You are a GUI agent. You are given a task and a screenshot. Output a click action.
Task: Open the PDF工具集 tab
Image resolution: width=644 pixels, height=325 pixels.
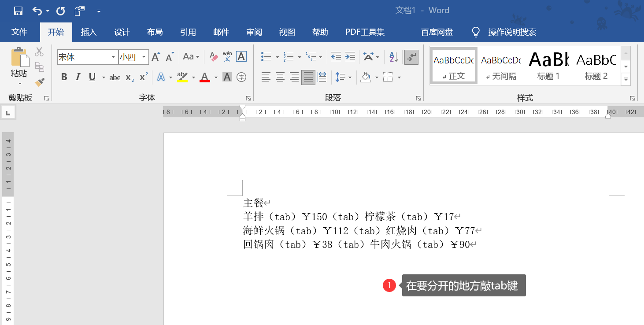(x=365, y=32)
